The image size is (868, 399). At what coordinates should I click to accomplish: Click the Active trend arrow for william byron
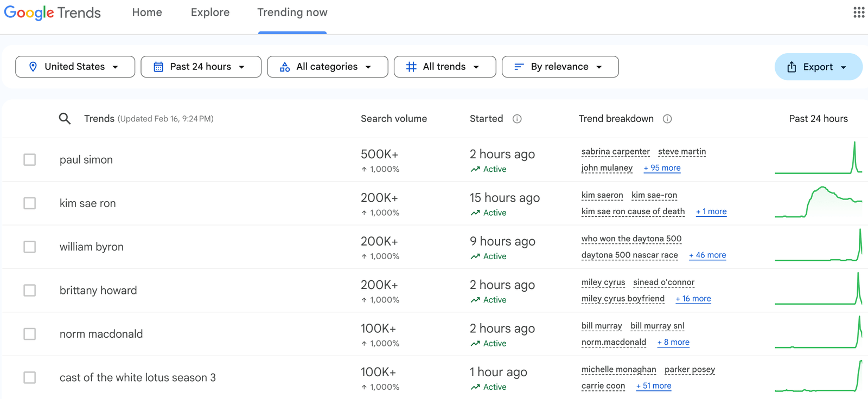[x=475, y=256]
